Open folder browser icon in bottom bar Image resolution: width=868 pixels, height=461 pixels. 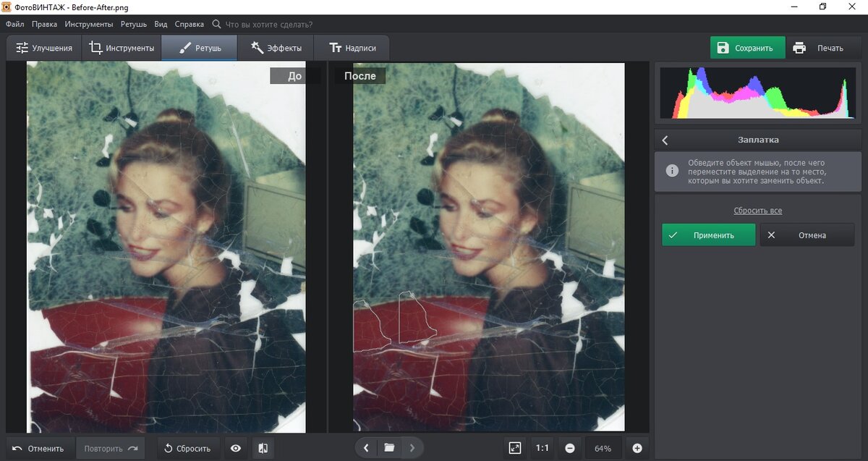click(389, 448)
